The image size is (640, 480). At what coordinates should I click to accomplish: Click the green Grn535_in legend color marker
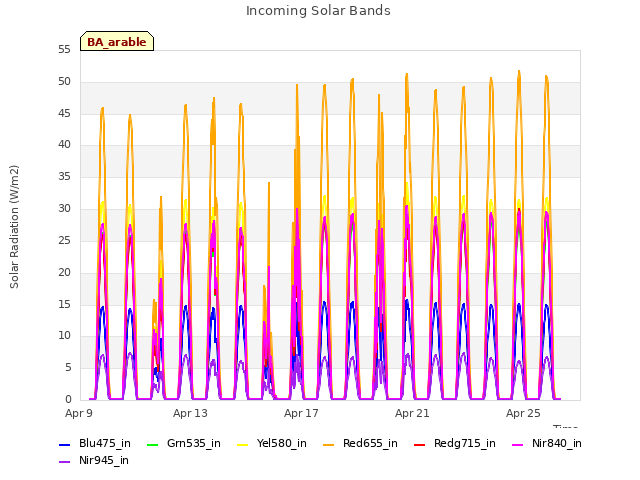(152, 444)
